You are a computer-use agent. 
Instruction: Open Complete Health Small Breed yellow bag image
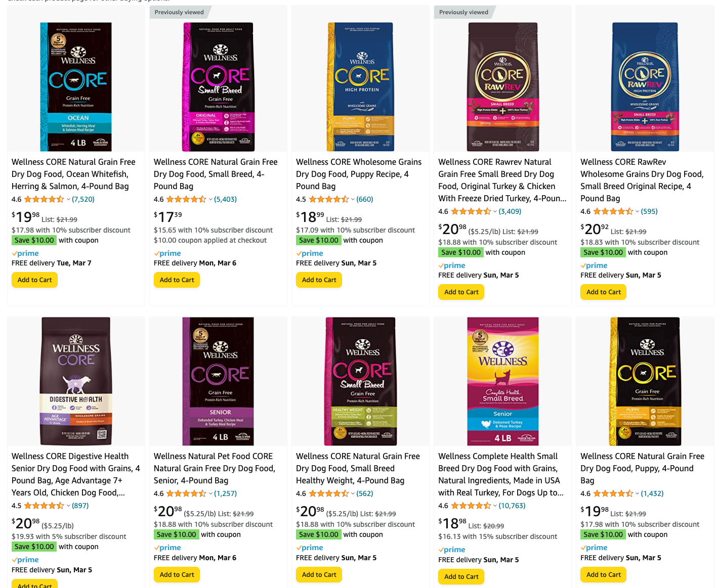[x=502, y=381]
